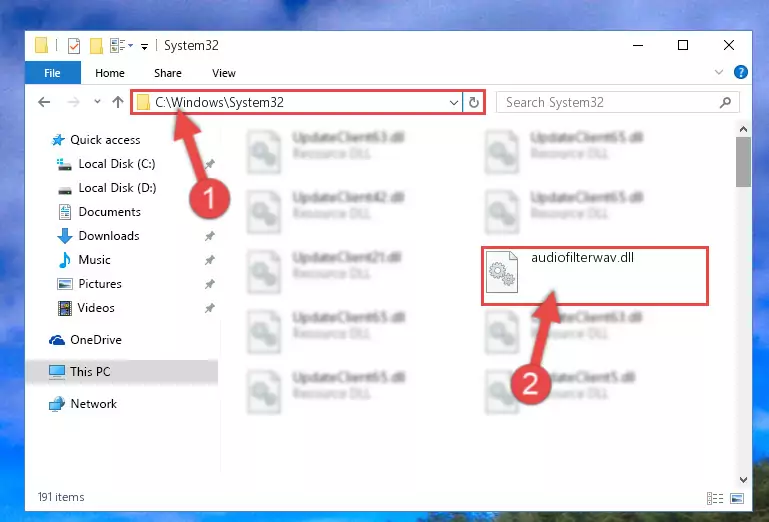This screenshot has width=769, height=522.
Task: Open the Share ribbon tab
Action: [168, 73]
